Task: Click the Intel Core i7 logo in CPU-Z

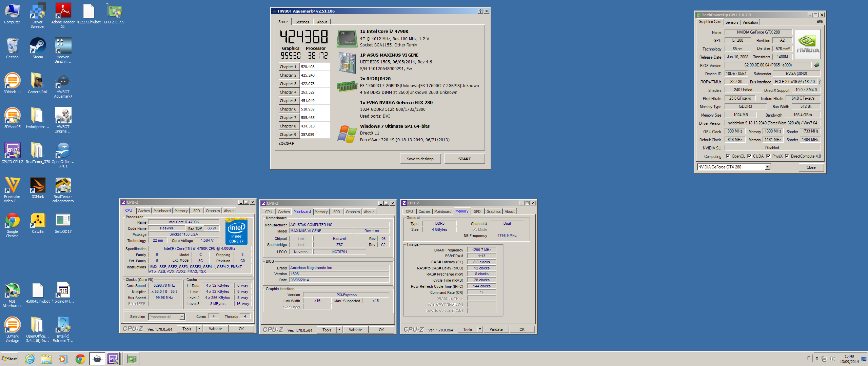Action: (236, 231)
